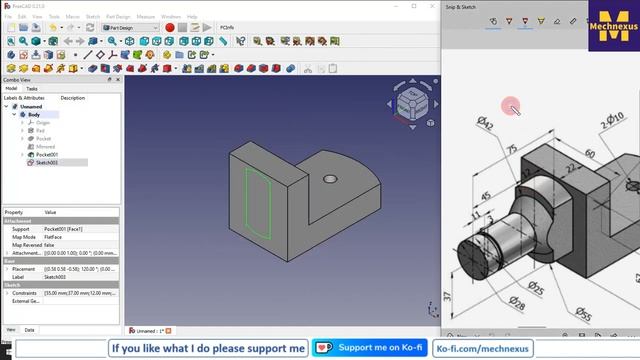Activate the What's This help cursor

[241, 41]
